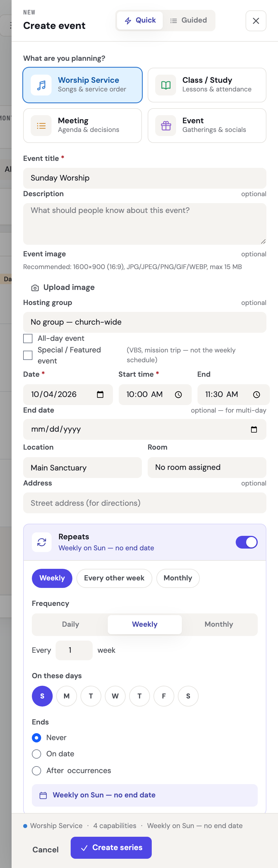Click the Description text area
The image size is (278, 868).
click(145, 224)
